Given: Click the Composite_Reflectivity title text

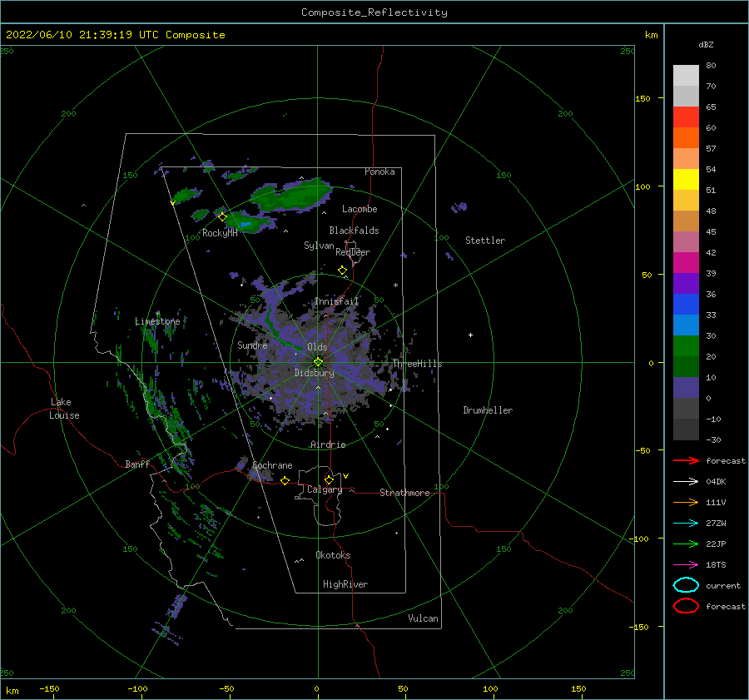Looking at the screenshot, I should click(374, 12).
